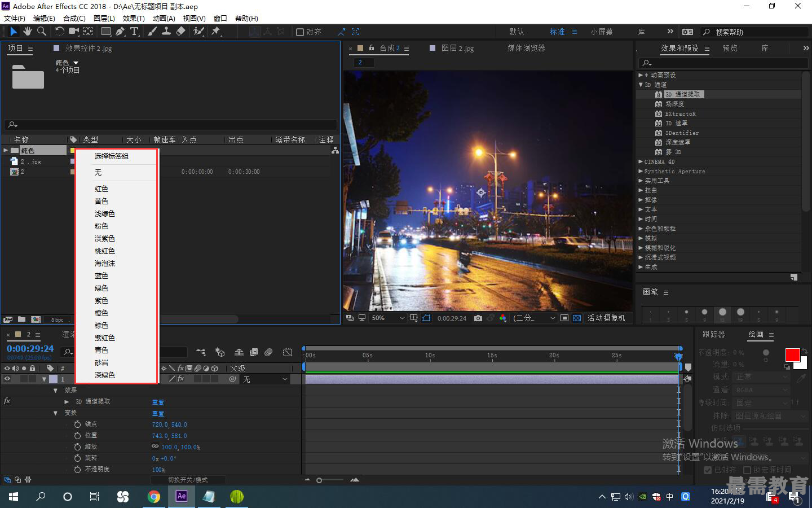Viewport: 812px width, 508px height.
Task: Toggle transparency grid in viewer
Action: click(x=577, y=318)
